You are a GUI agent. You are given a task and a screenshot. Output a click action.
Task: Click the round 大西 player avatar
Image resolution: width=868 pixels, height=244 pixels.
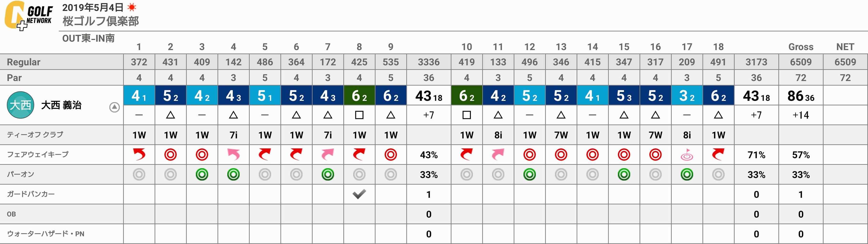20,105
